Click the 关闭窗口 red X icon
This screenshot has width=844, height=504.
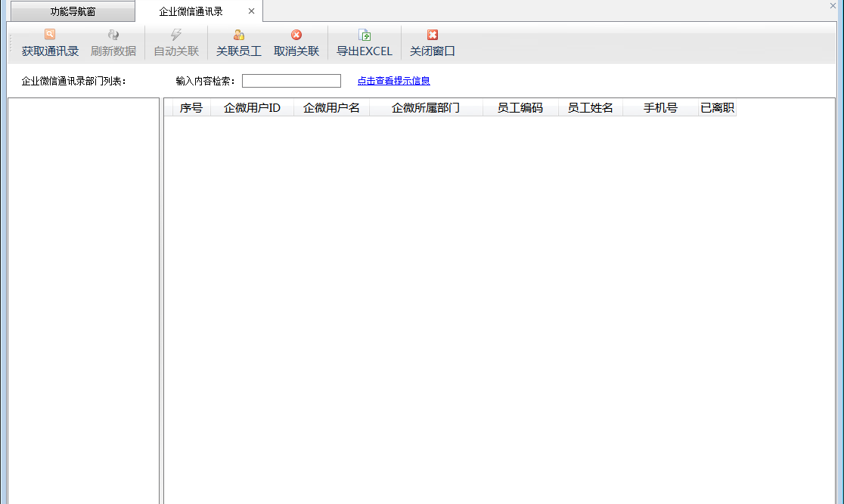click(433, 35)
